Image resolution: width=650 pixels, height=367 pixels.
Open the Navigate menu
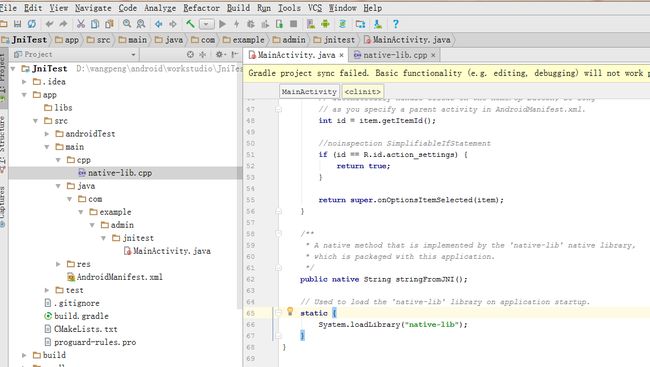point(93,8)
